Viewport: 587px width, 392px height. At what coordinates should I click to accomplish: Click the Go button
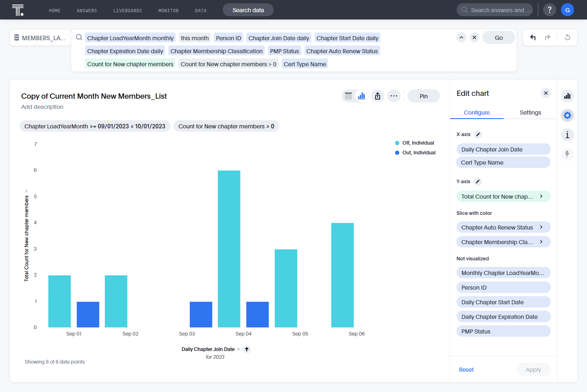click(499, 37)
